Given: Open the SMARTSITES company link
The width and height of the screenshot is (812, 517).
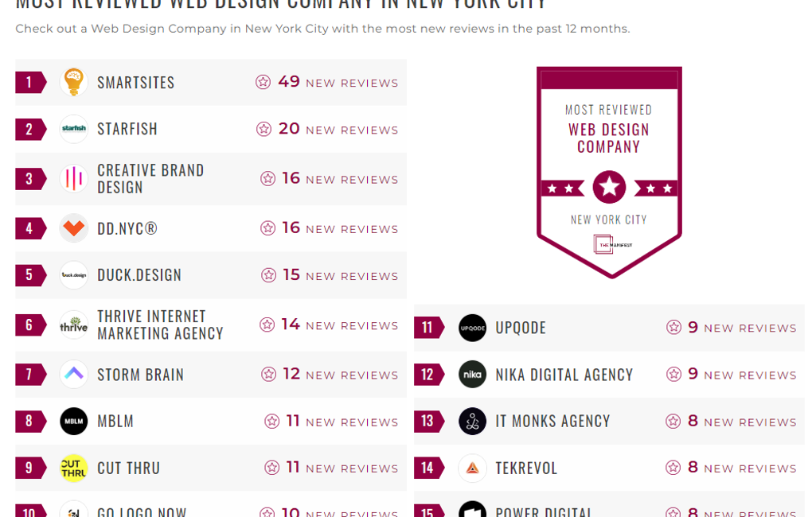Looking at the screenshot, I should (135, 83).
